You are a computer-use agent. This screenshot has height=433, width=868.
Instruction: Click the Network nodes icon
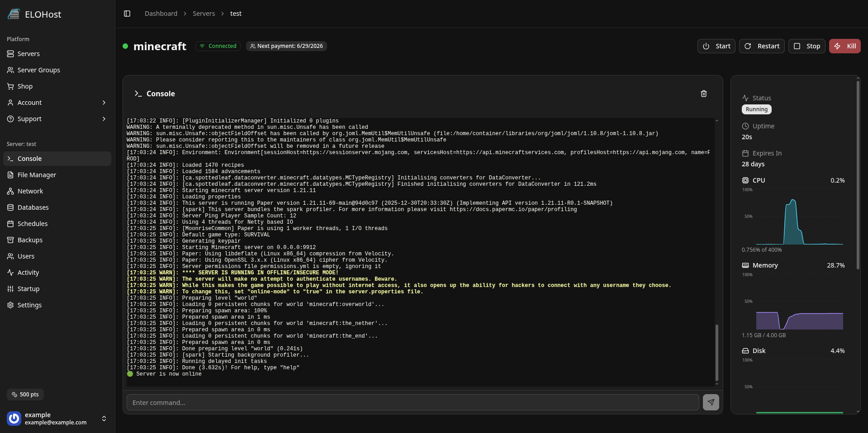10,191
